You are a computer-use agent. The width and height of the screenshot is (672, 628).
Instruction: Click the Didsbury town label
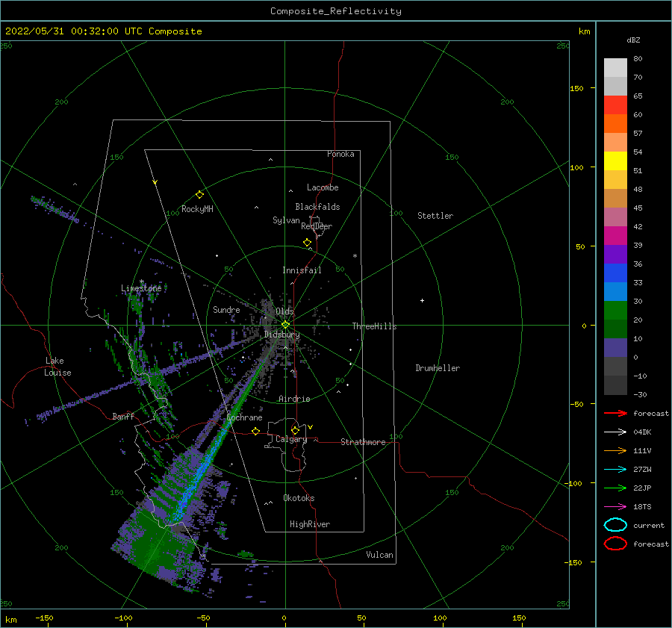[x=281, y=335]
